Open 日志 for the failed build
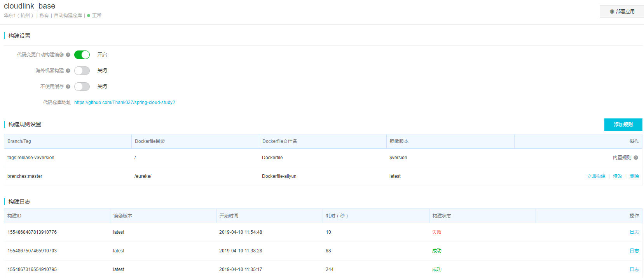 click(x=634, y=232)
